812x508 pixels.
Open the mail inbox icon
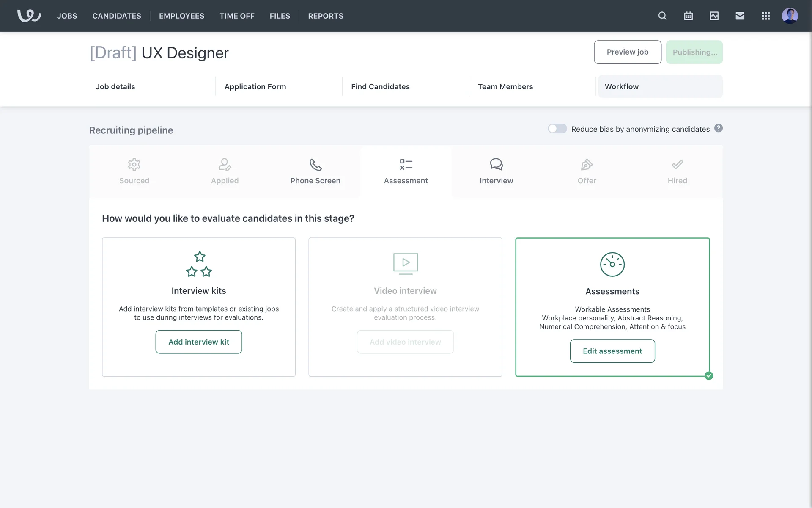coord(740,16)
